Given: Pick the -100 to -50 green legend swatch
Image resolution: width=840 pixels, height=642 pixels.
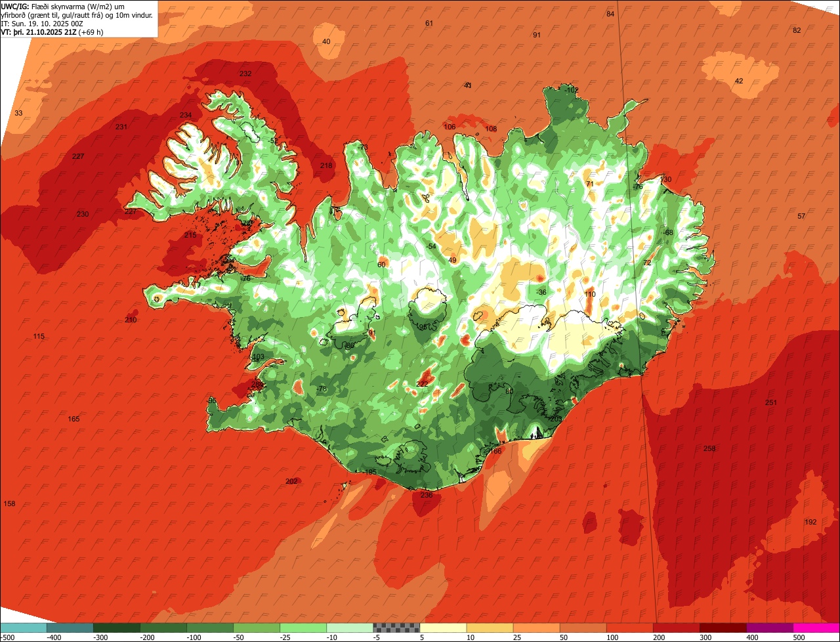Looking at the screenshot, I should (x=210, y=628).
